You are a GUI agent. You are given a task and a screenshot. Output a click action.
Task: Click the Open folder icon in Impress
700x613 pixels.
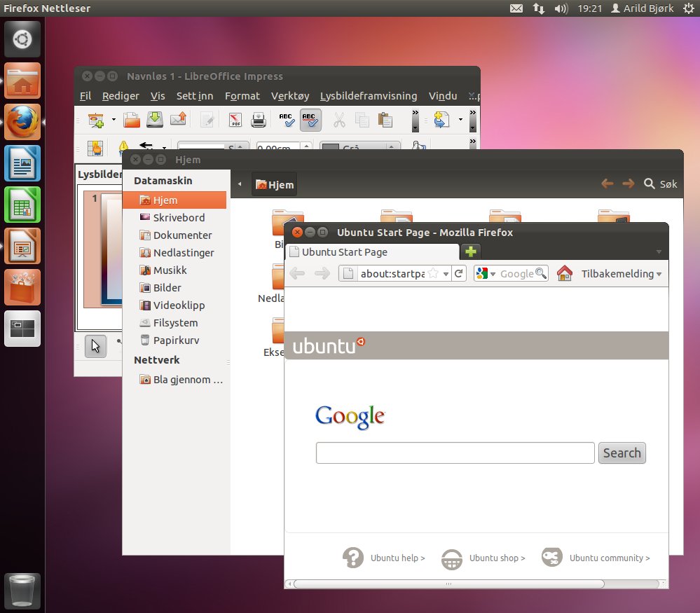pyautogui.click(x=132, y=120)
